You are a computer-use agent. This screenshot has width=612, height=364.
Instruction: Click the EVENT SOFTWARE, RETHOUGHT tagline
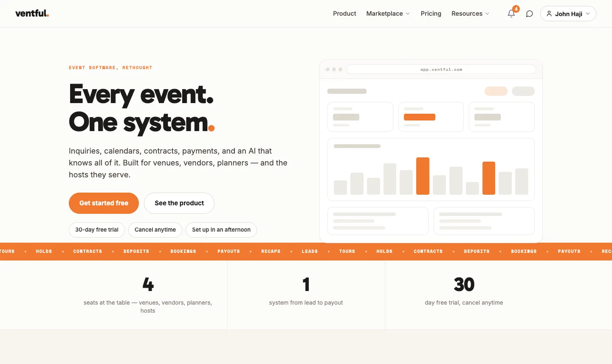tap(110, 67)
